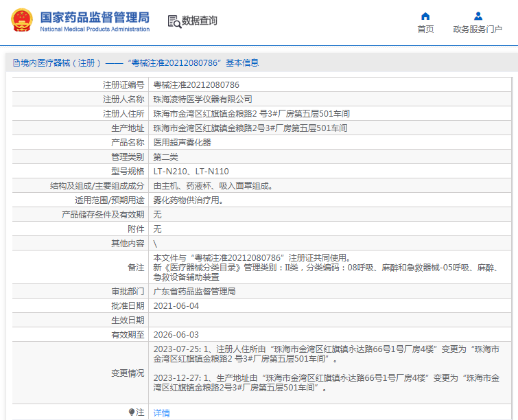The height and width of the screenshot is (420, 518).
Task: Select the 注册人住所 address value
Action: coord(251,114)
